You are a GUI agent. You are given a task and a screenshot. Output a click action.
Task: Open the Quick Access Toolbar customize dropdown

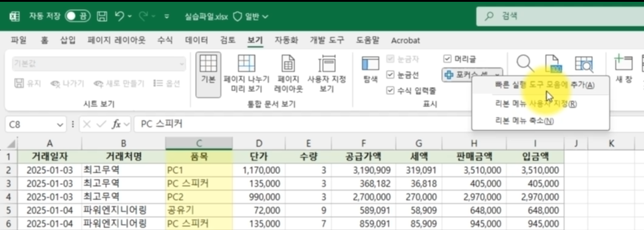(166, 17)
